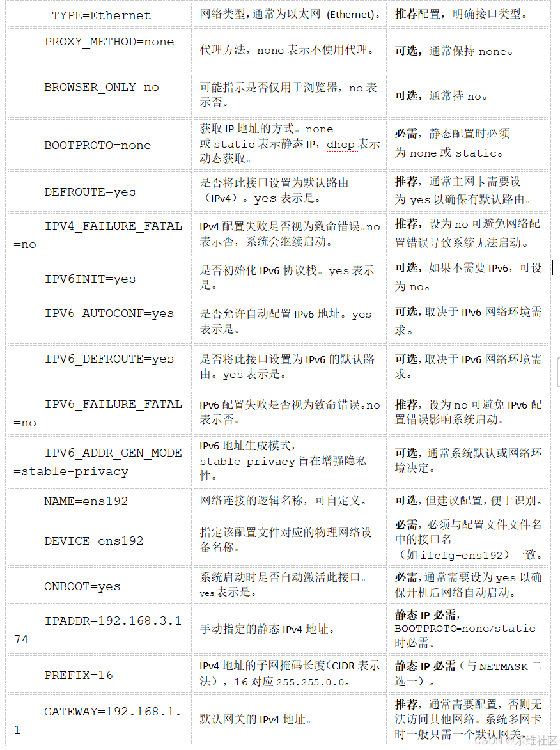Click the underlined word dhcp
Screen dimensions: 560x750
341,144
